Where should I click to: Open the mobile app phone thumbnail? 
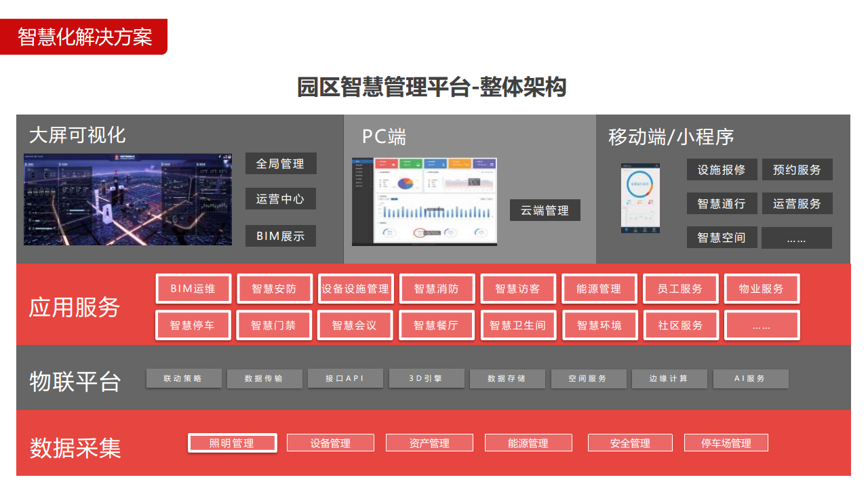[x=640, y=199]
